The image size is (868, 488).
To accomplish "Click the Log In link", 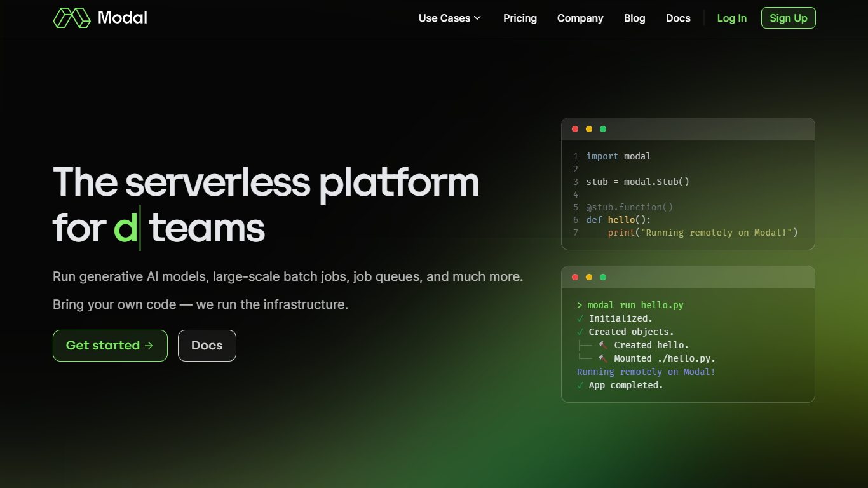I will [x=731, y=18].
